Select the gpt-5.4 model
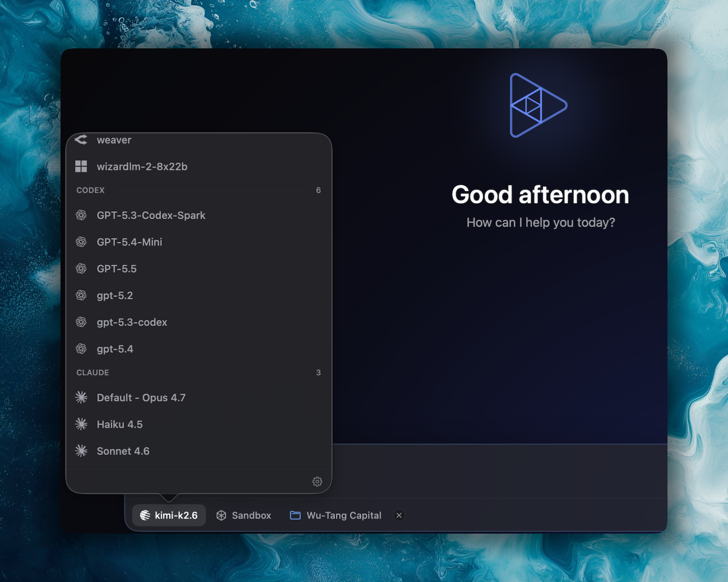This screenshot has width=728, height=582. (x=199, y=349)
